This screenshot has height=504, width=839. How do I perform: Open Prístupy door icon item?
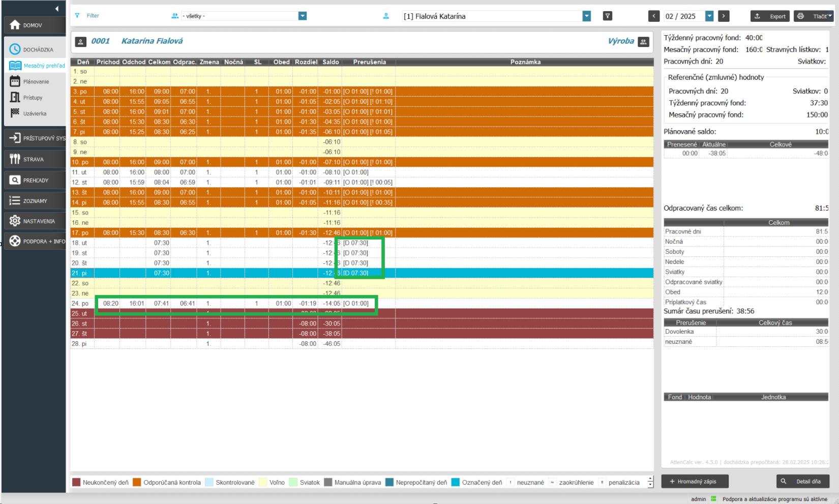15,97
